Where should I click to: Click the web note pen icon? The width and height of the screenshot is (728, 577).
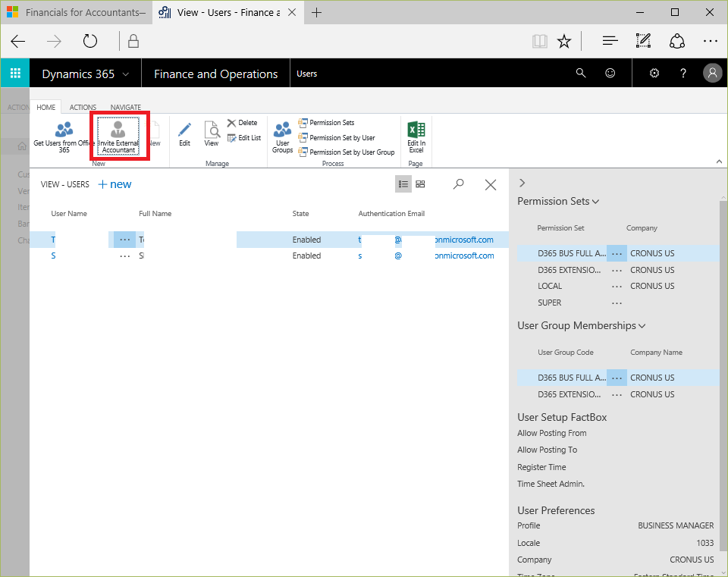(x=643, y=41)
